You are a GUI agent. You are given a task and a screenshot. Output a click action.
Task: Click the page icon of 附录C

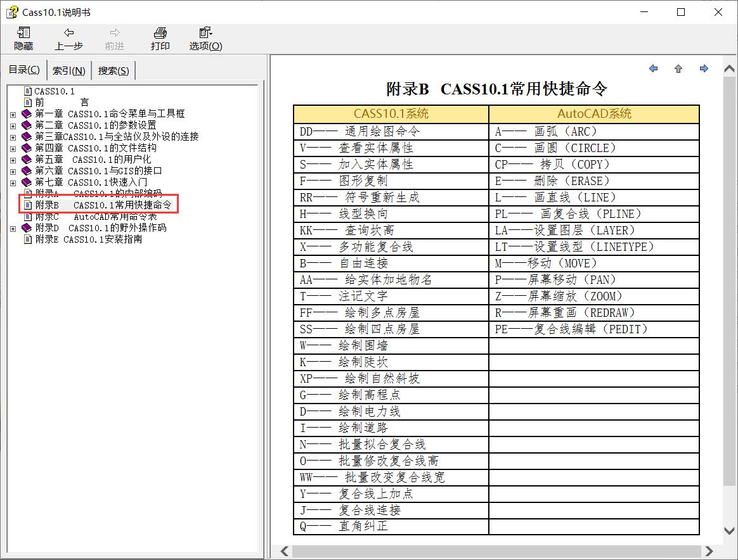click(x=29, y=217)
